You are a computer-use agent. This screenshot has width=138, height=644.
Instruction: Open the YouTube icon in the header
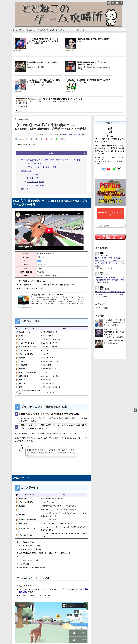point(113,3)
